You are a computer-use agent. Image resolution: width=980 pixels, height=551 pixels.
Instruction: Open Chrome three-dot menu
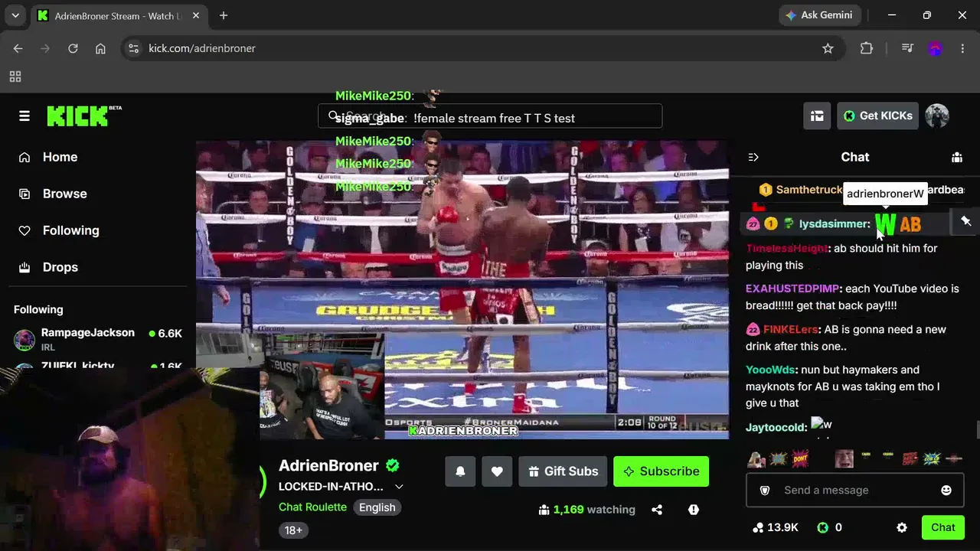coord(962,48)
